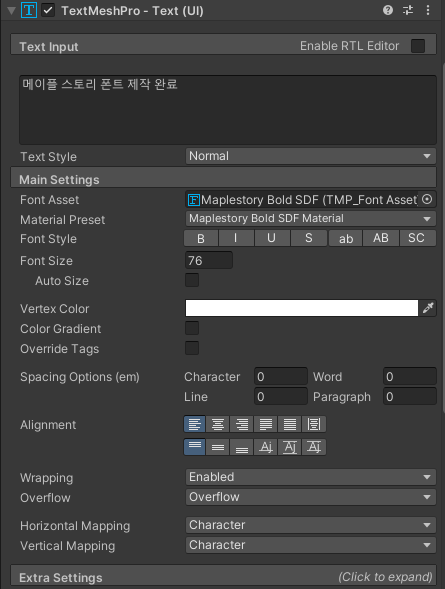Select baseline vertical alignment
Screen dimensions: 445x589
coord(265,447)
